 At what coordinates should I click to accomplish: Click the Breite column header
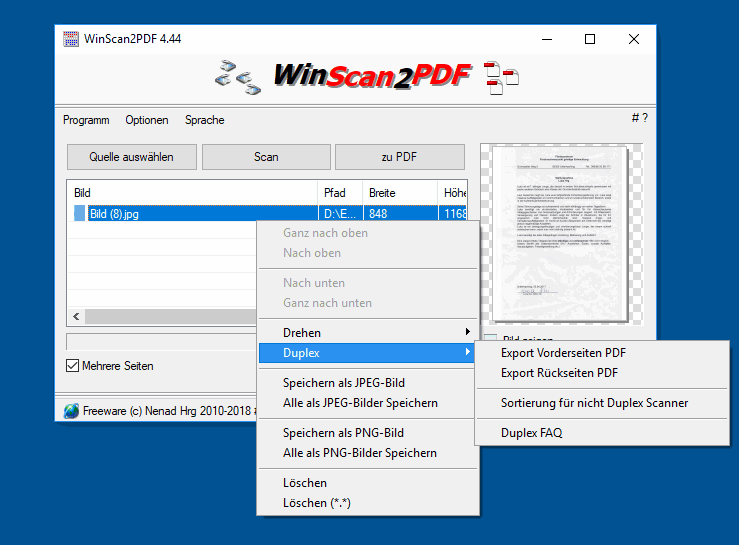tap(400, 193)
